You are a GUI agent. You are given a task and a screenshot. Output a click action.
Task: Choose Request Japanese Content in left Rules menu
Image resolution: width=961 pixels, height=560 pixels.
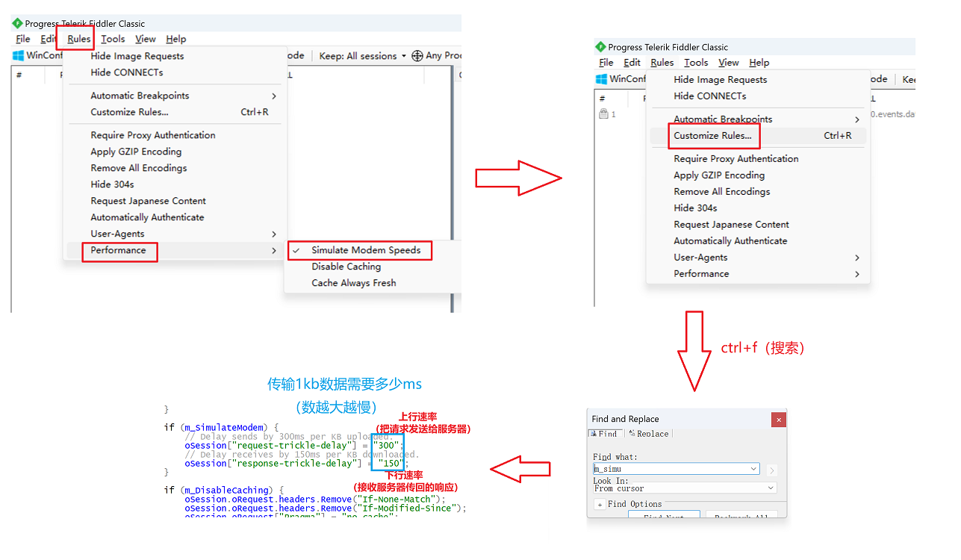tap(148, 201)
